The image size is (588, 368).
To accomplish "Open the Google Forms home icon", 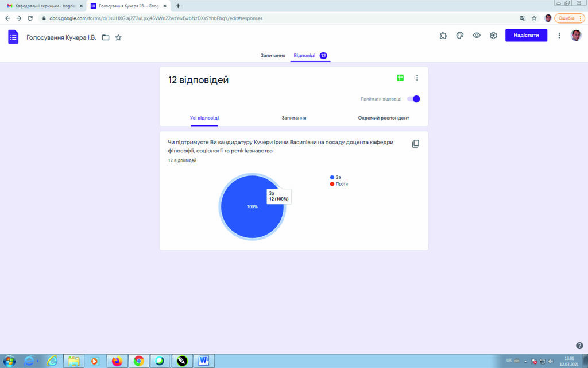I will (x=13, y=37).
